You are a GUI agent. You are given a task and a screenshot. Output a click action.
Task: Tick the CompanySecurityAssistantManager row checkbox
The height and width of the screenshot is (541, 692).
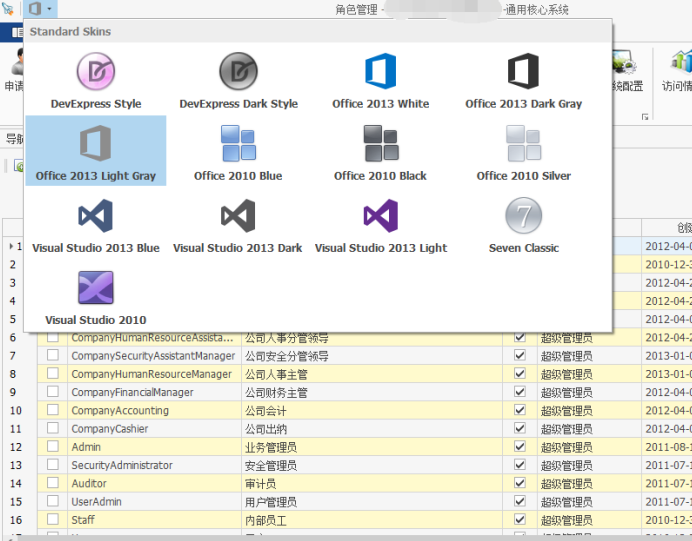pos(53,355)
